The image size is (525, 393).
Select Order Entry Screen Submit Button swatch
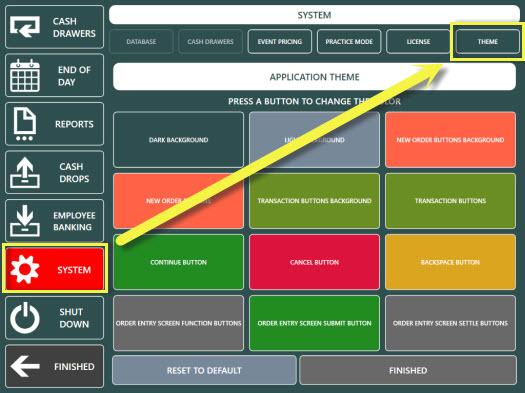tap(314, 323)
